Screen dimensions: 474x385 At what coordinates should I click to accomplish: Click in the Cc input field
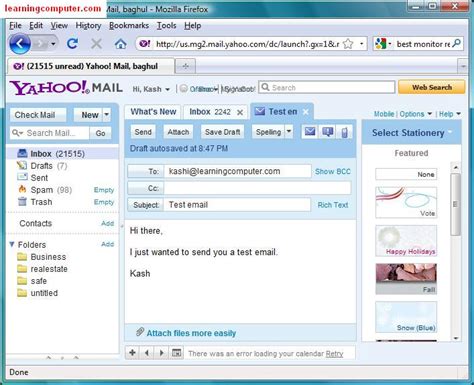click(x=257, y=188)
